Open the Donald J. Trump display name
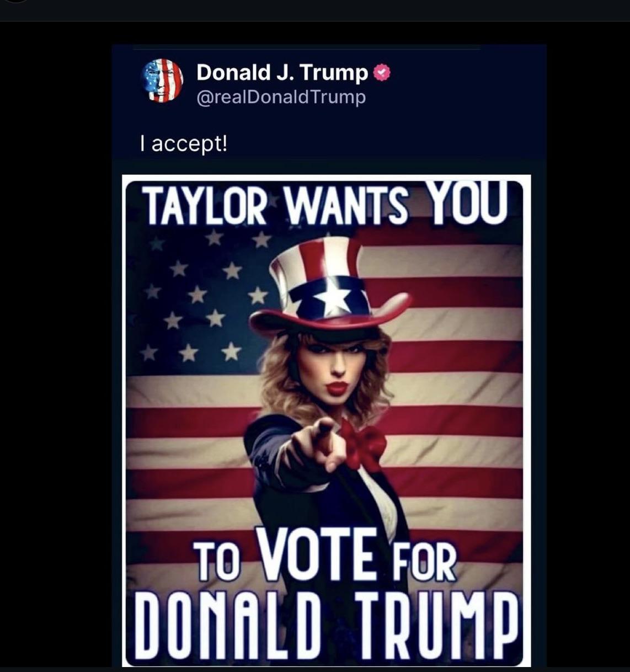 (282, 72)
